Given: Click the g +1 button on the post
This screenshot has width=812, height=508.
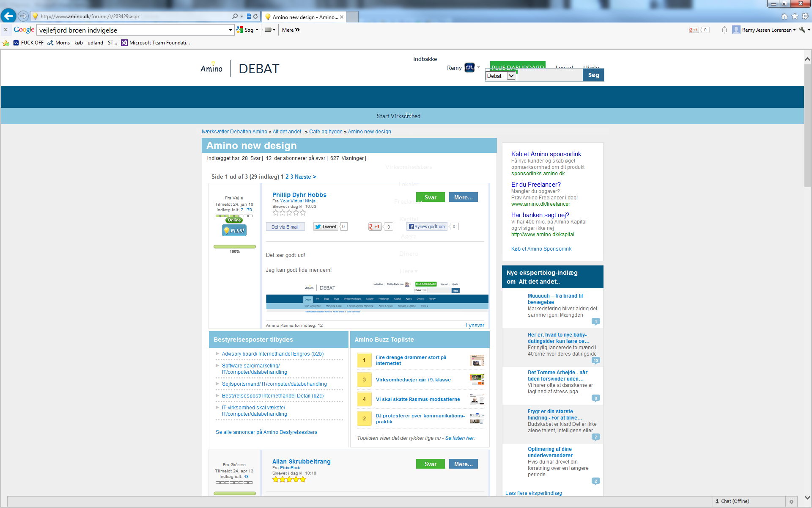Looking at the screenshot, I should pyautogui.click(x=375, y=227).
